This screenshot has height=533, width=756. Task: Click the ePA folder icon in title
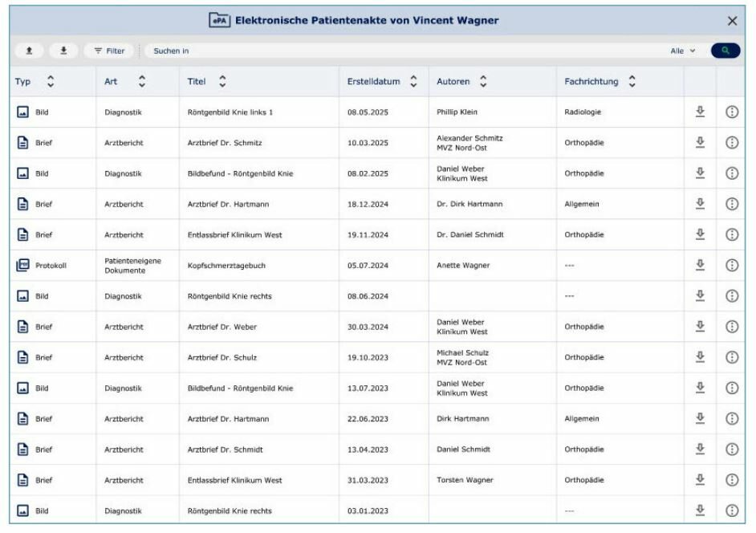pyautogui.click(x=219, y=20)
